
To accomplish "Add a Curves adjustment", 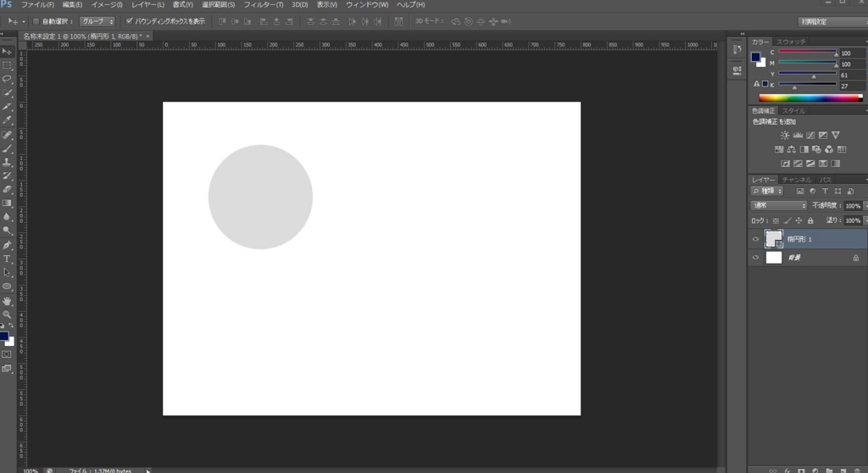I will click(x=810, y=135).
